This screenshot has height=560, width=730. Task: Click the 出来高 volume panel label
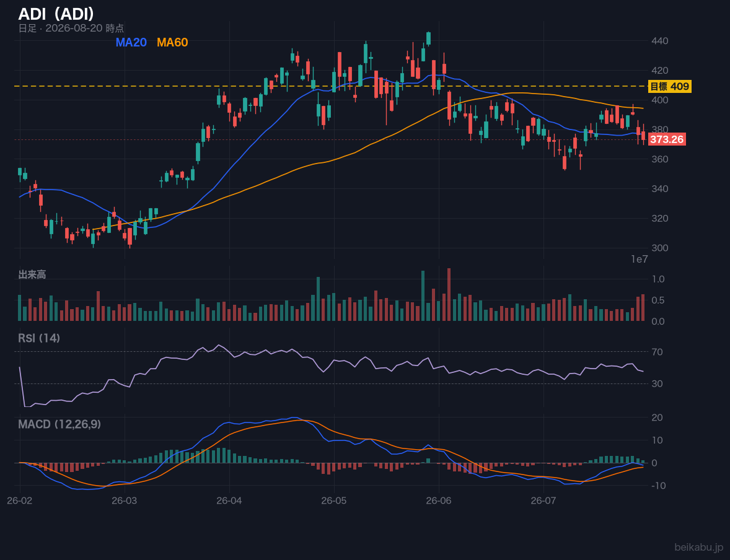click(32, 274)
